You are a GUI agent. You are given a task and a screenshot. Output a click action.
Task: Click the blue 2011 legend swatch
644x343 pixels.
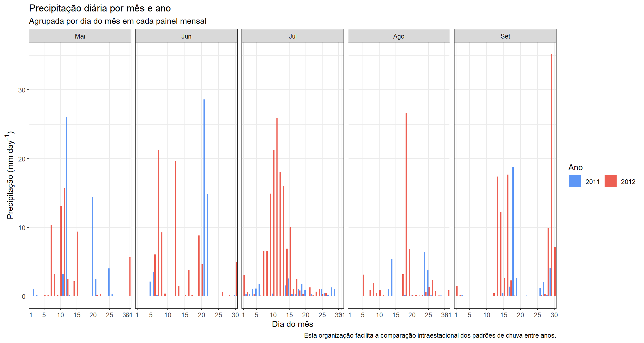(575, 181)
